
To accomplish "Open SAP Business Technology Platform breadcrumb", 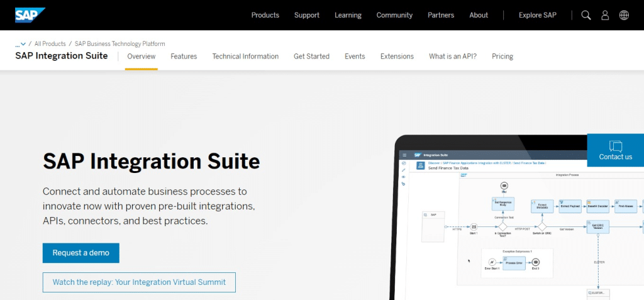I will [x=120, y=44].
